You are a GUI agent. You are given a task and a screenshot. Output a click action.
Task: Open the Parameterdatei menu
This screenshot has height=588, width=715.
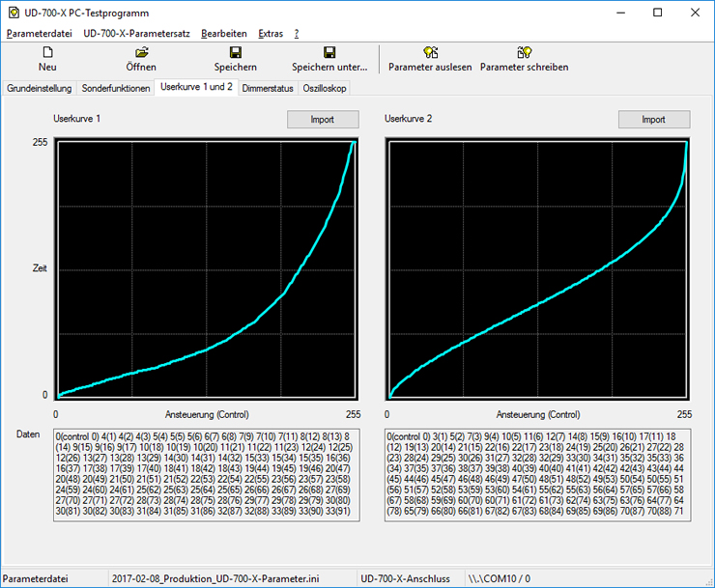click(39, 33)
